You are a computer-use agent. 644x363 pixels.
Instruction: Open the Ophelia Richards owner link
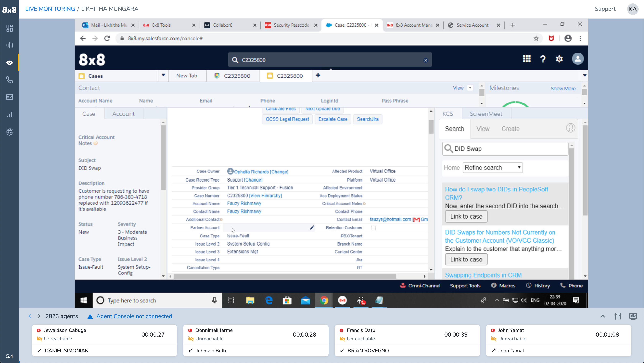pyautogui.click(x=251, y=172)
